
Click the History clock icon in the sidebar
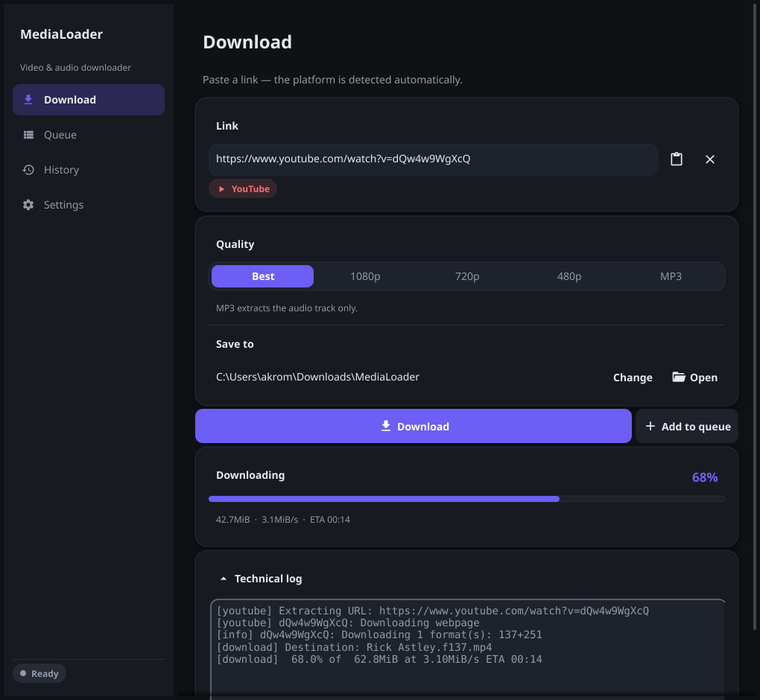(x=28, y=170)
